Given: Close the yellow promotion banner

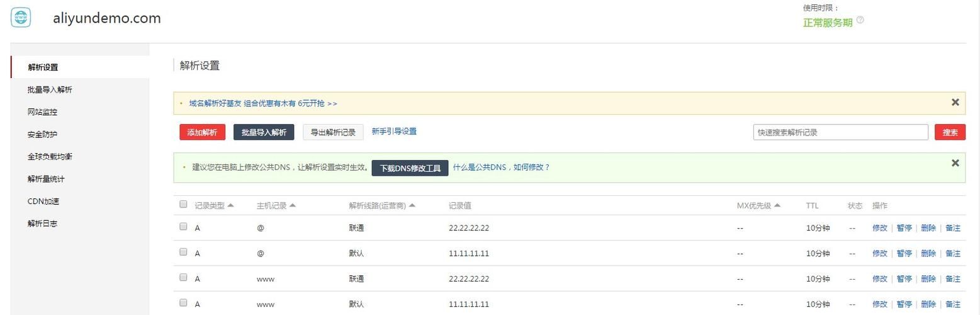Looking at the screenshot, I should (x=955, y=102).
